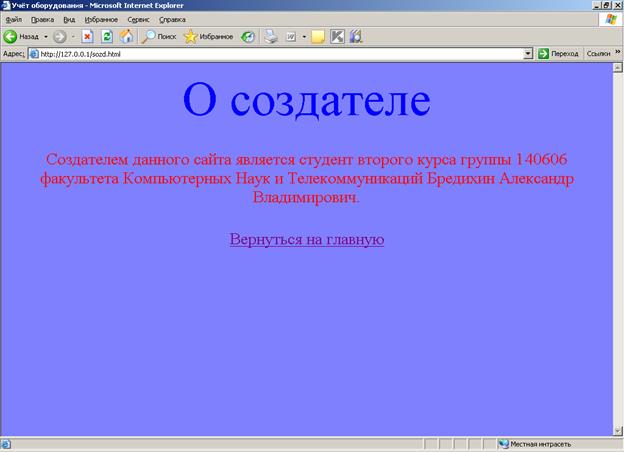The width and height of the screenshot is (624, 452).
Task: Go to the Home page icon
Action: tap(126, 36)
